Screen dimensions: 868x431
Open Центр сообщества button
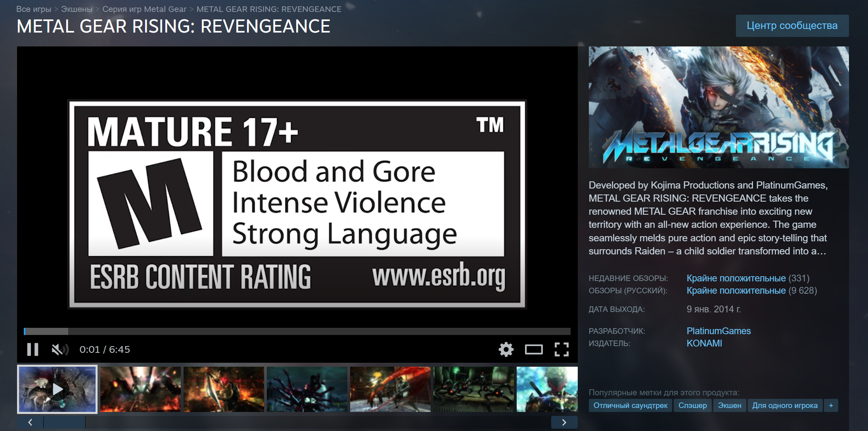(792, 26)
